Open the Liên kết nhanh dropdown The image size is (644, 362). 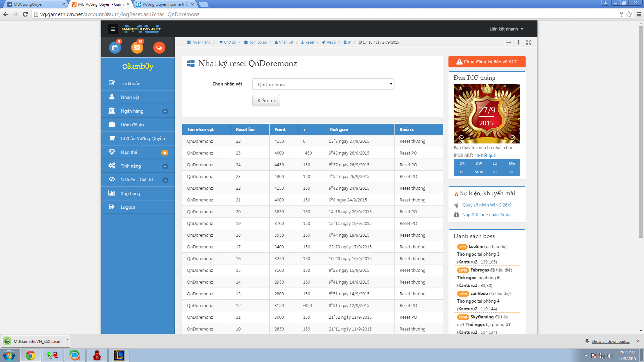coord(506,29)
